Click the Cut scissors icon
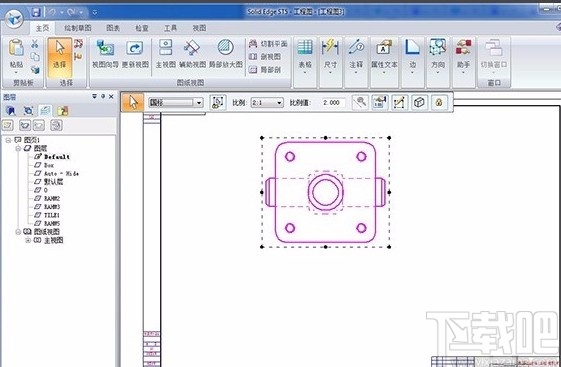Viewport: 561px width, 367px height. (x=35, y=44)
